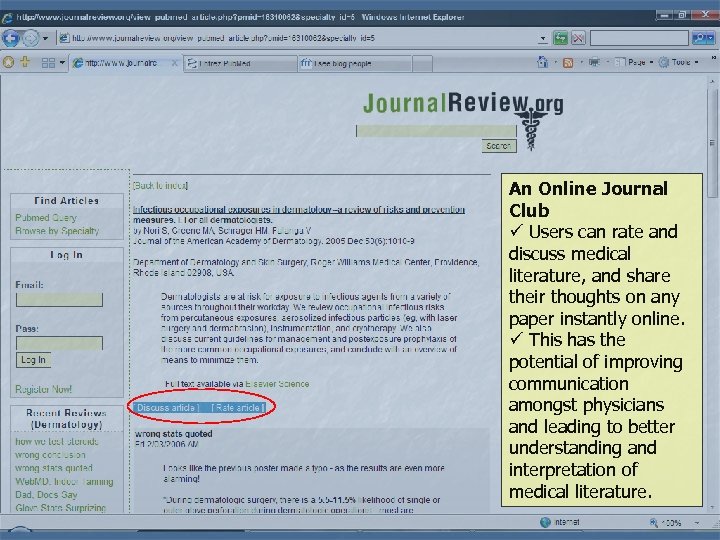
Task: Click the Home page icon
Action: point(542,62)
